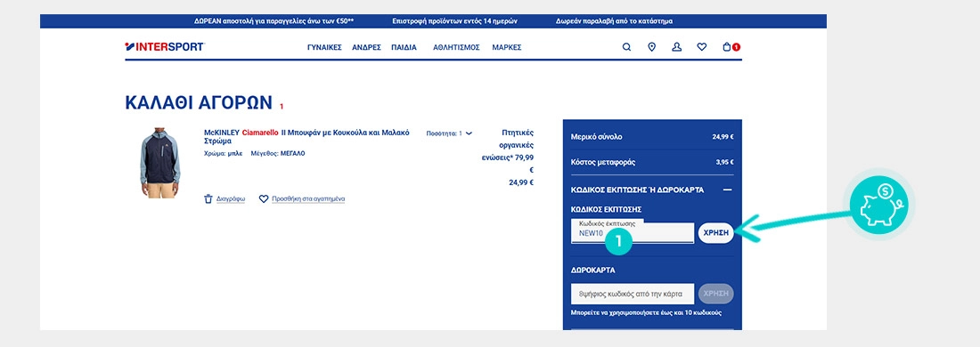Image resolution: width=980 pixels, height=347 pixels.
Task: Collapse the ΚΩΔΙΚΟΣ ΕΚΠΤΩΣΗΣ Ή ΔΩΡΟΚΑΡΤΑ section
Action: (727, 190)
